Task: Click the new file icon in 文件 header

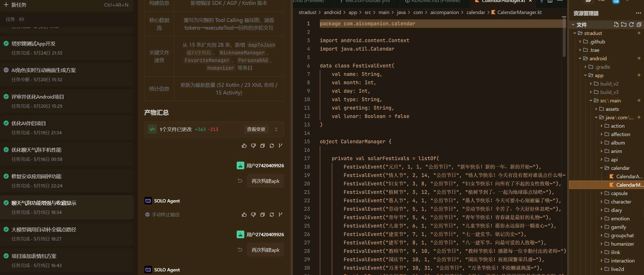Action: (x=616, y=25)
